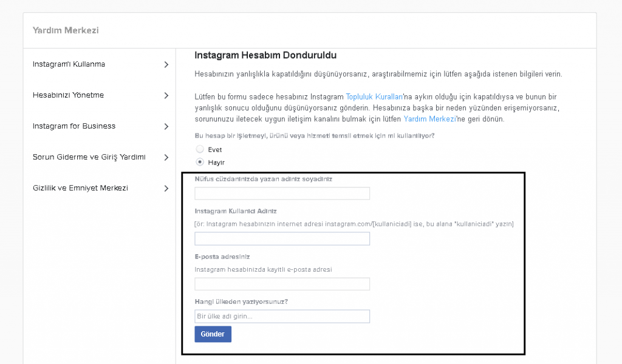Open Sorun Giderme ve Giriş Yardımı section
Screen dimensions: 622x364
pos(89,157)
